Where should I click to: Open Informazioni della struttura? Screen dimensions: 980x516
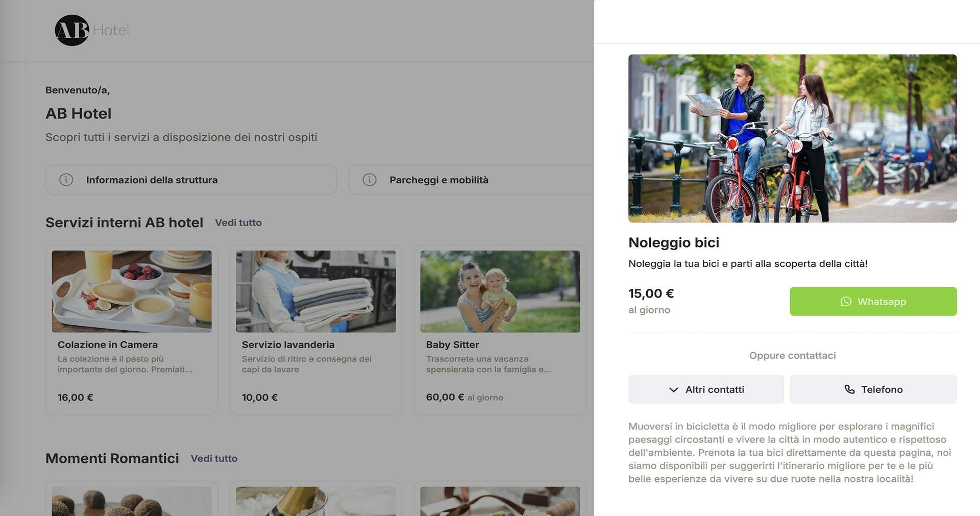[x=191, y=180]
